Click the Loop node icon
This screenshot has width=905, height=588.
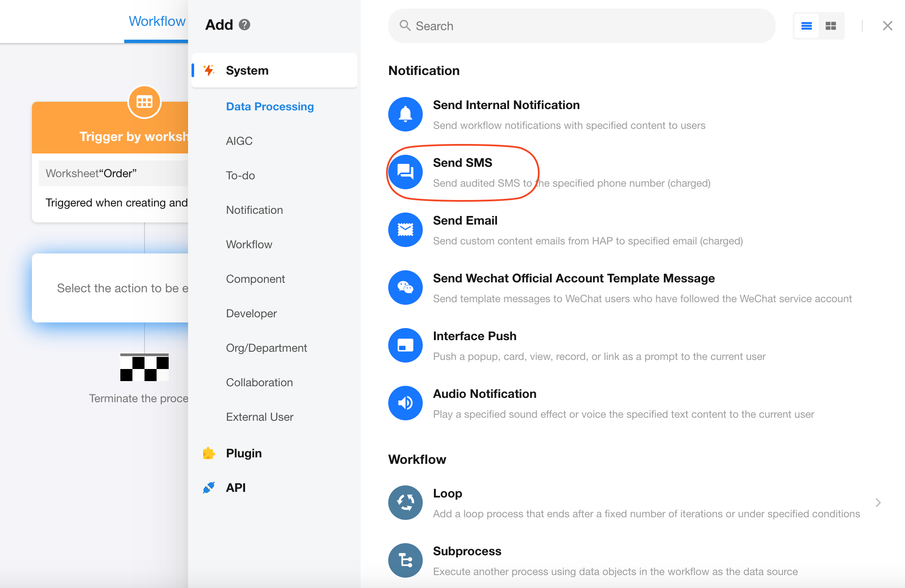tap(405, 503)
